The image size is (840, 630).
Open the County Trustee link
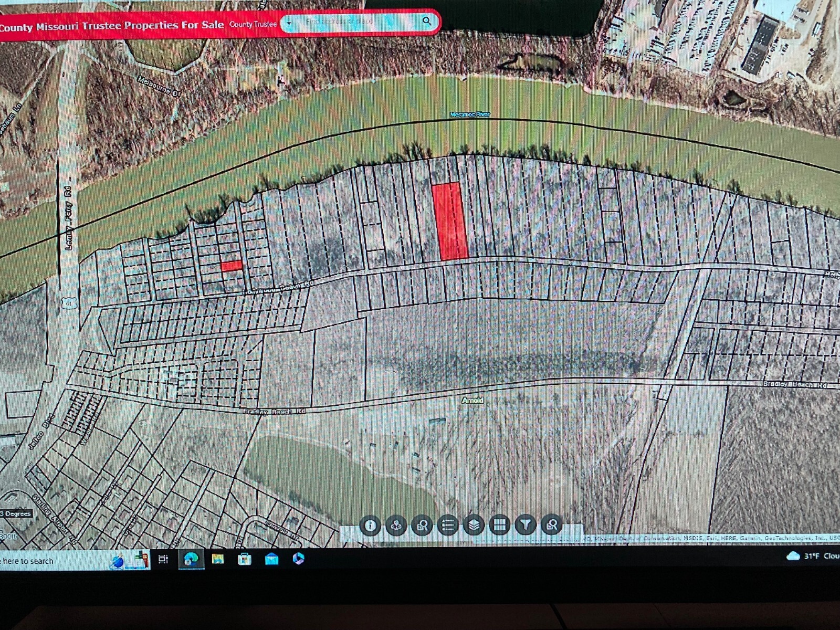pos(255,23)
